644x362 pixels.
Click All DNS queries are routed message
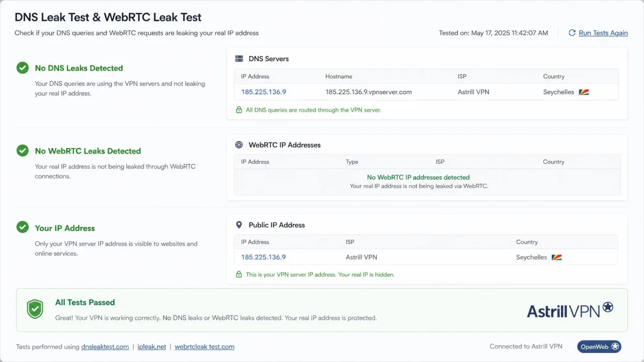tap(313, 110)
